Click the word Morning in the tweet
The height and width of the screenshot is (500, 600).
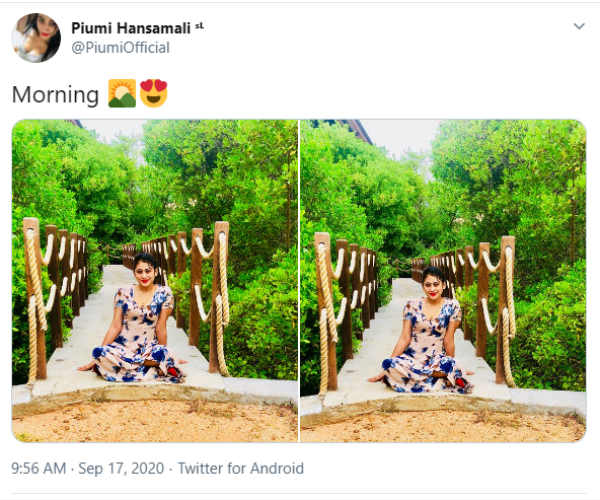point(55,95)
